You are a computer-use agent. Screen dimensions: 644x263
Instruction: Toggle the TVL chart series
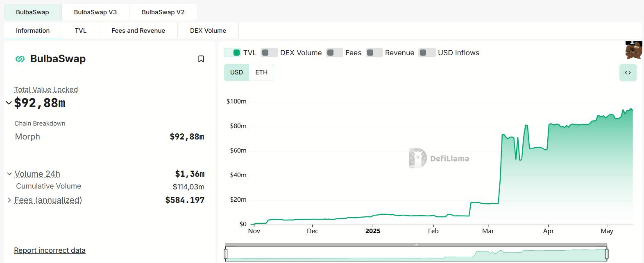point(232,53)
